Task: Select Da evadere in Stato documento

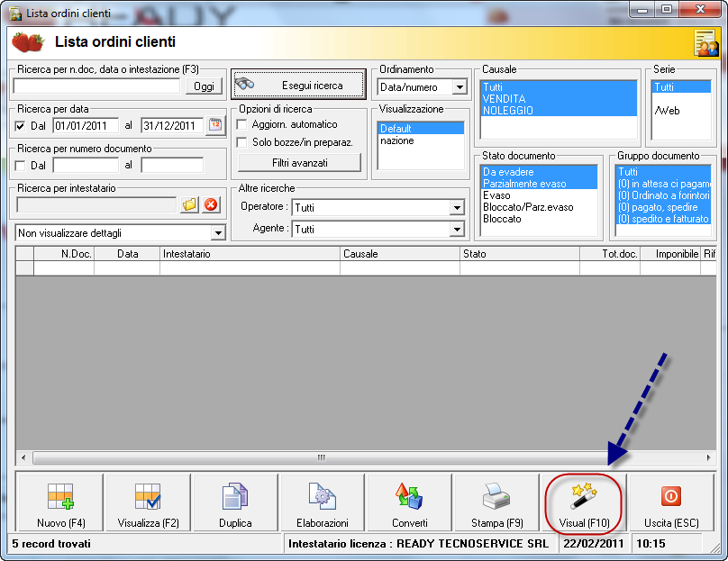Action: (539, 172)
